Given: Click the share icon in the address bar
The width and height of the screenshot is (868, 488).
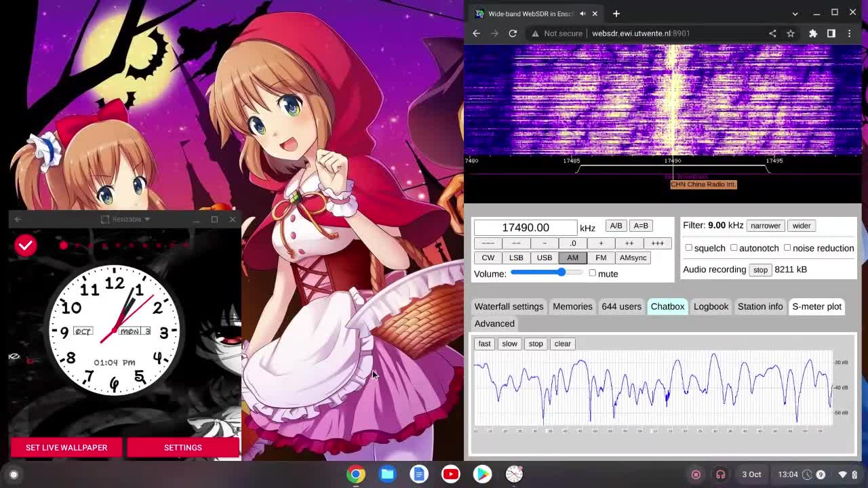Looking at the screenshot, I should point(772,33).
